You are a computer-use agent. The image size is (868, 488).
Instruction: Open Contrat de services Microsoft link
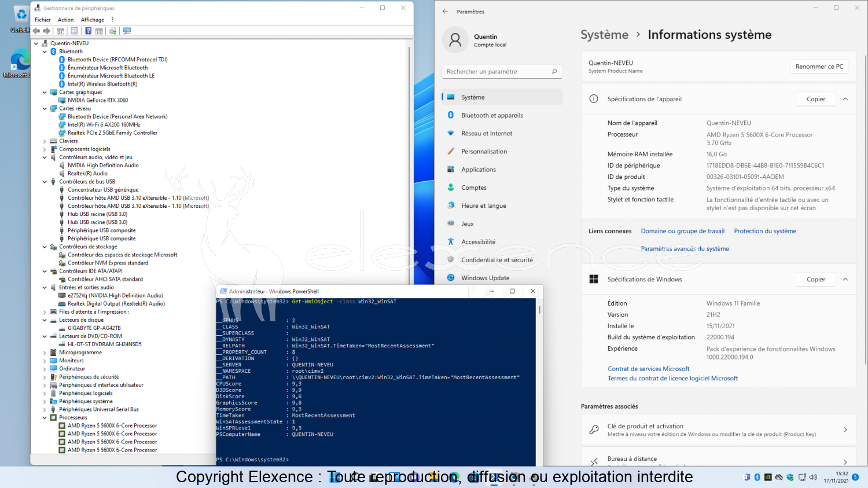click(649, 369)
